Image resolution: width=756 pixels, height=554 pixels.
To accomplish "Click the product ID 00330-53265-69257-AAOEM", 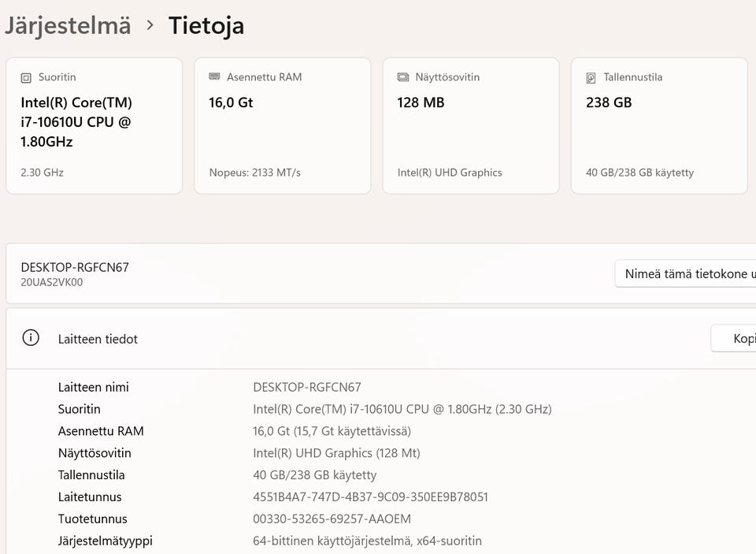I will tap(332, 519).
